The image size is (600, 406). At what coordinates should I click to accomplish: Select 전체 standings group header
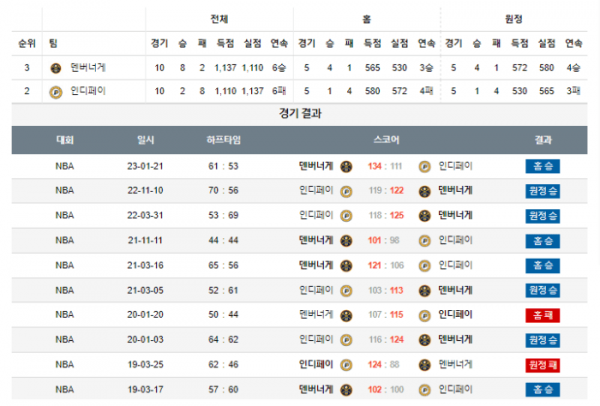(219, 19)
